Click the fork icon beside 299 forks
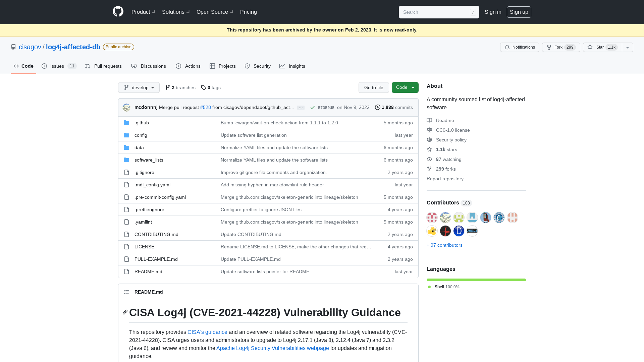Screen dimensions: 644x362 point(429,169)
